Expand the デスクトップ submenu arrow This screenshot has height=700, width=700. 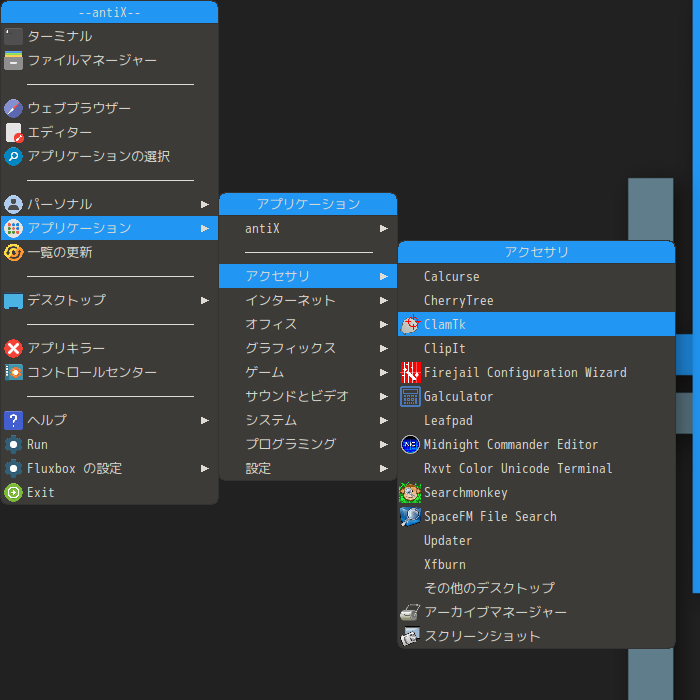tap(205, 300)
